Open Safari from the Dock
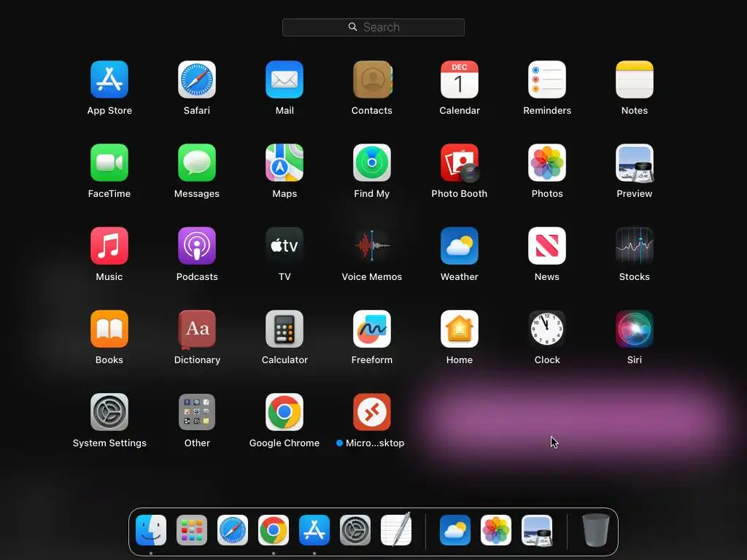This screenshot has height=560, width=747. (233, 530)
